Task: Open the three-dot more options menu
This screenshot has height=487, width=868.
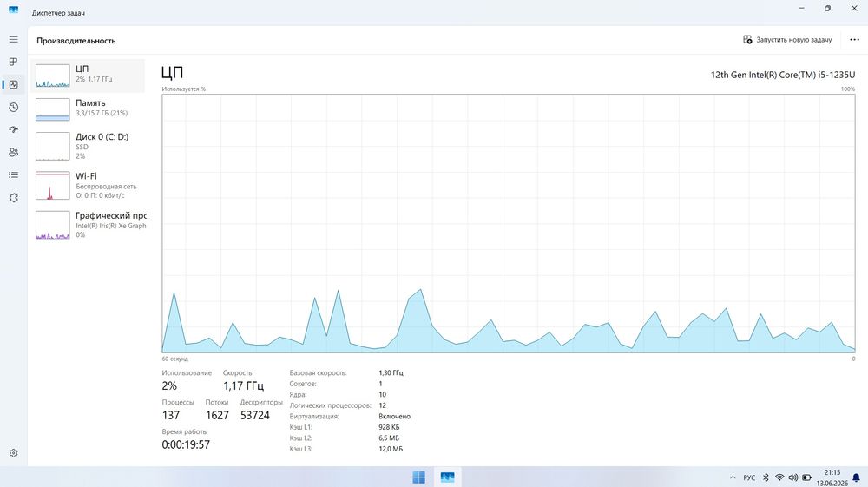Action: pos(854,40)
